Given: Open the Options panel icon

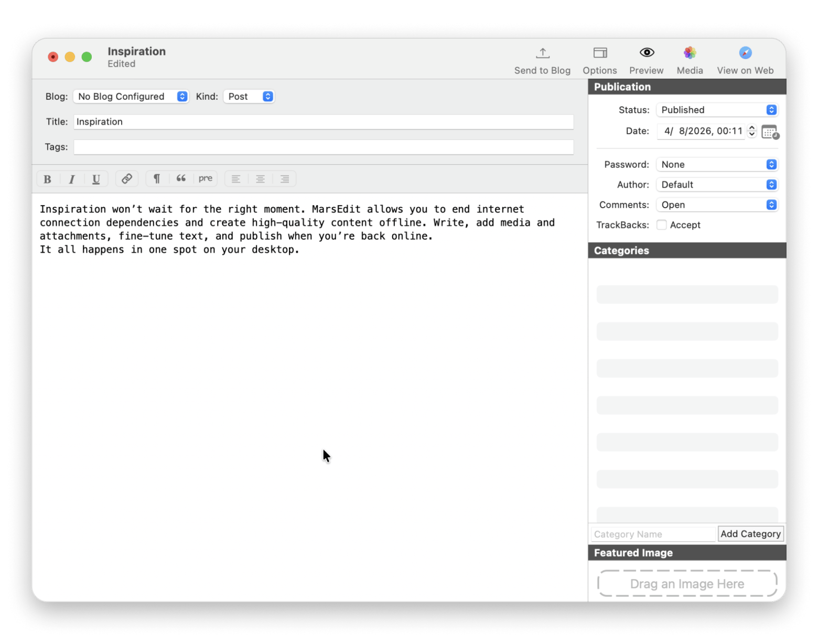Looking at the screenshot, I should point(600,53).
